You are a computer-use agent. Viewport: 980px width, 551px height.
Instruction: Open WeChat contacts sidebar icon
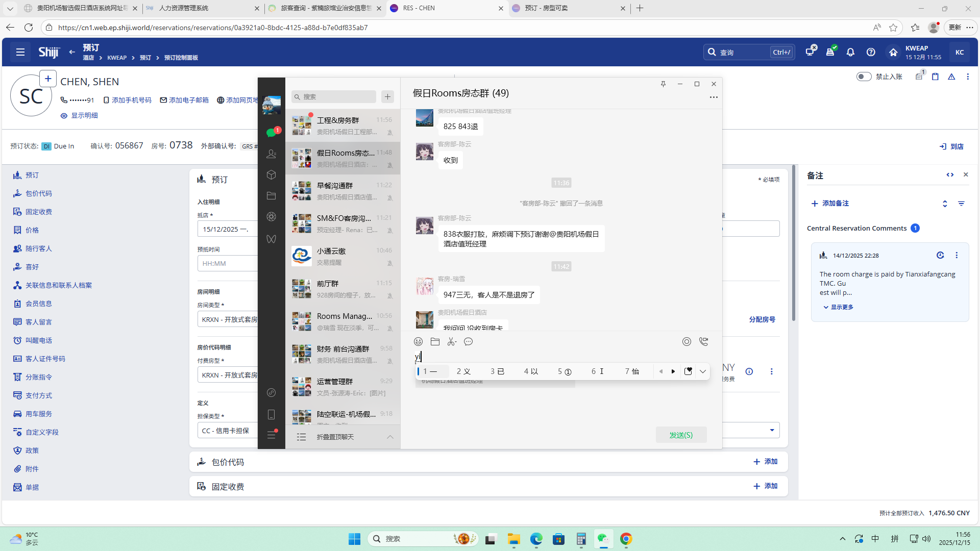(x=271, y=154)
